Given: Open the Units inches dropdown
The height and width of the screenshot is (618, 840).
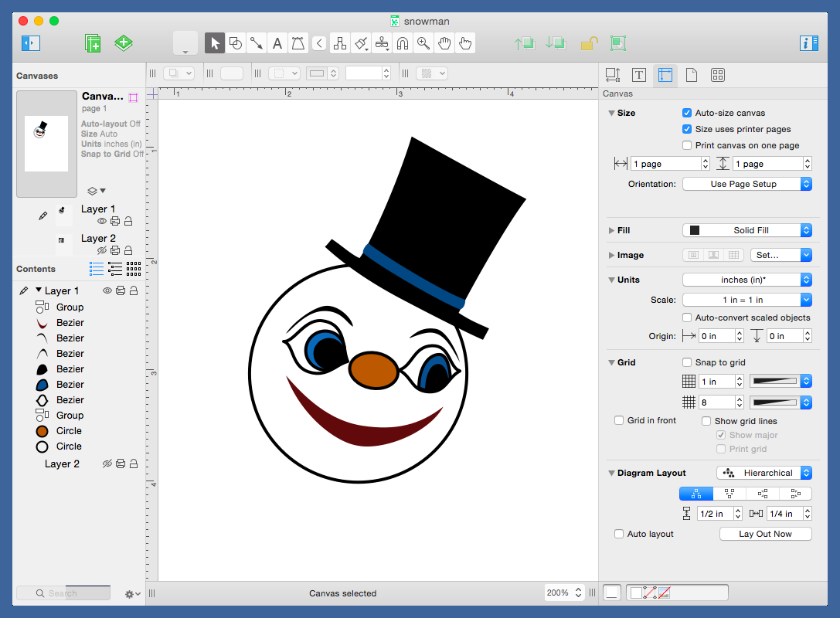Looking at the screenshot, I should coord(746,280).
